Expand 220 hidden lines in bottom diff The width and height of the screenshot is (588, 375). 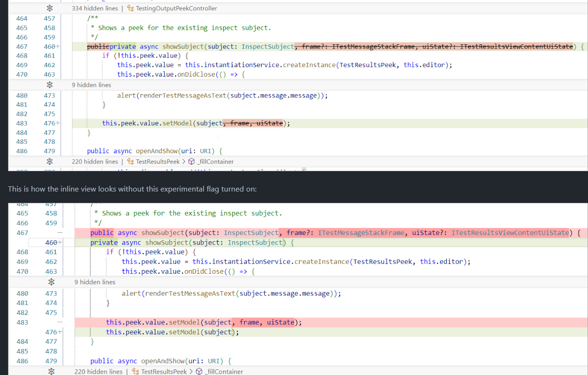[51, 372]
